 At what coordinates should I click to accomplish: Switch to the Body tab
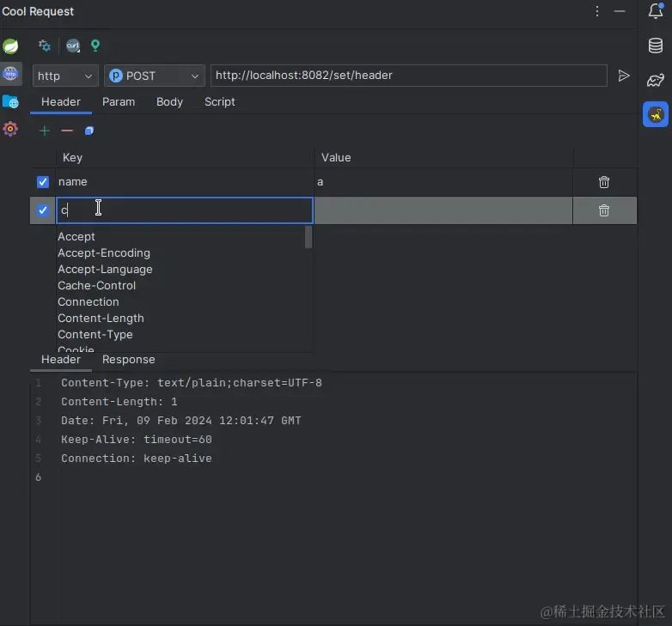(x=169, y=102)
